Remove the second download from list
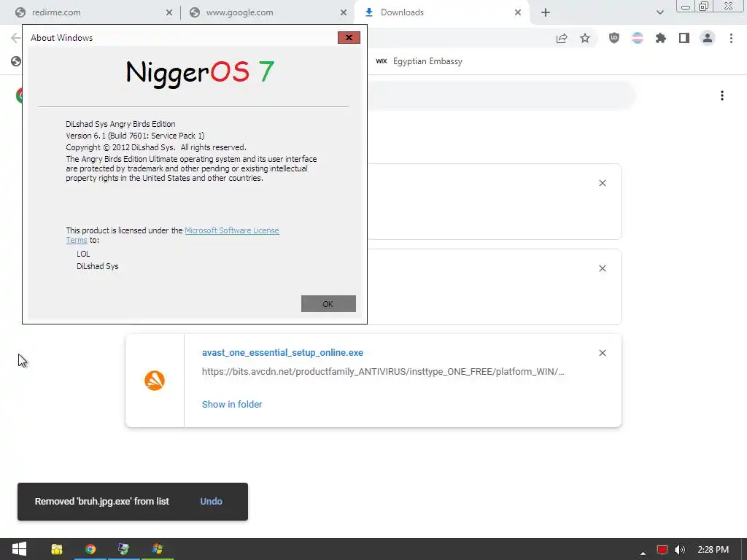Screen dimensions: 747x560 point(602,268)
